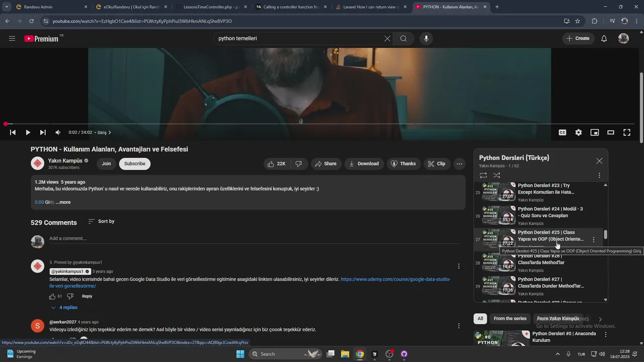
Task: Open YouTube notifications bell
Action: 604,39
